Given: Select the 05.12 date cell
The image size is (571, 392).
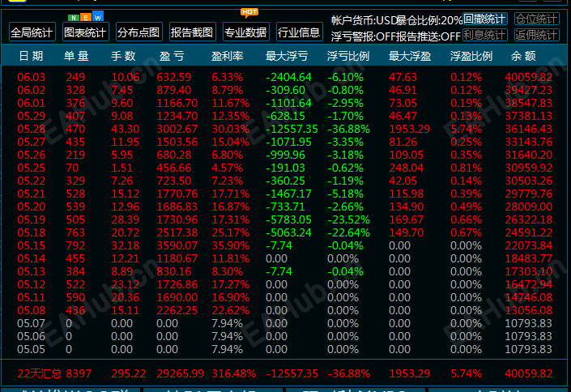Looking at the screenshot, I should pos(32,285).
